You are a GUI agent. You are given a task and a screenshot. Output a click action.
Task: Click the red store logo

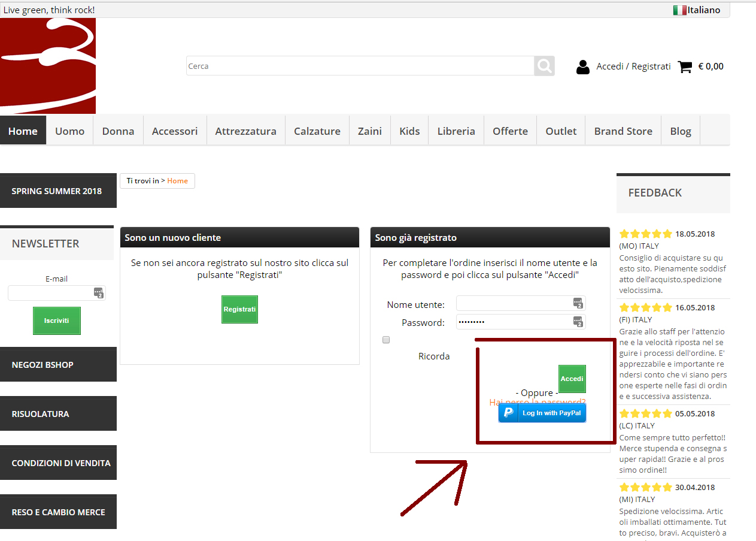(x=48, y=66)
